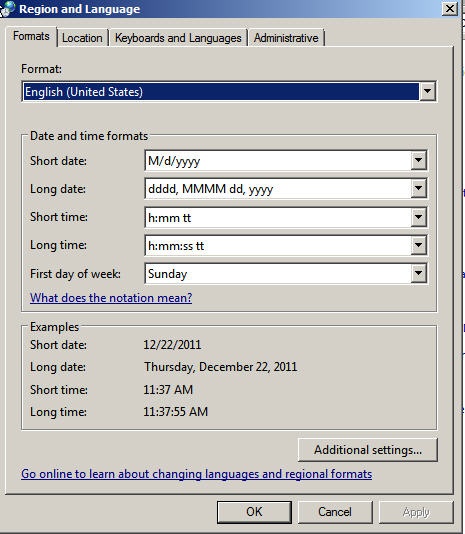Click the Cancel button
This screenshot has height=534, width=465.
335,512
